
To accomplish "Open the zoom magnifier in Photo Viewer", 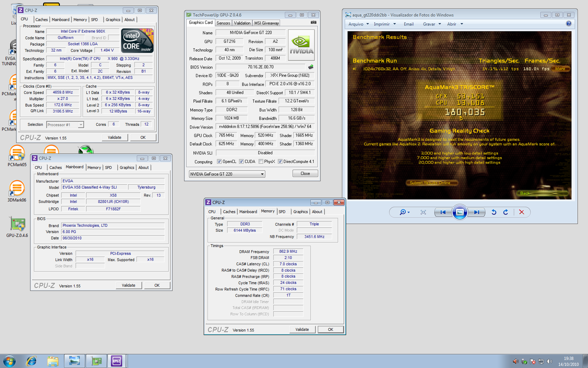I will pyautogui.click(x=403, y=212).
